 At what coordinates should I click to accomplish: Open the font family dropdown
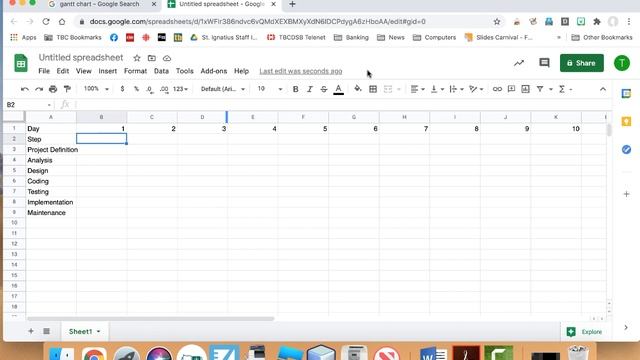pos(223,89)
